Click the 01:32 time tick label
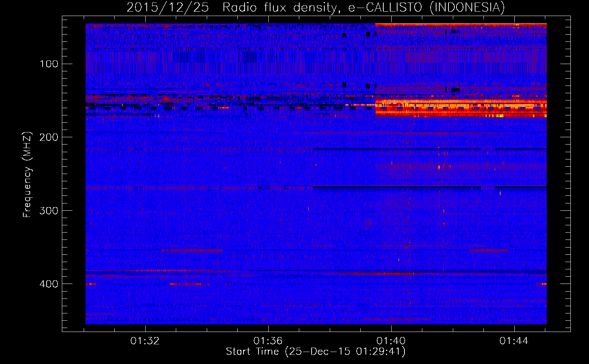The height and width of the screenshot is (364, 589). click(145, 341)
